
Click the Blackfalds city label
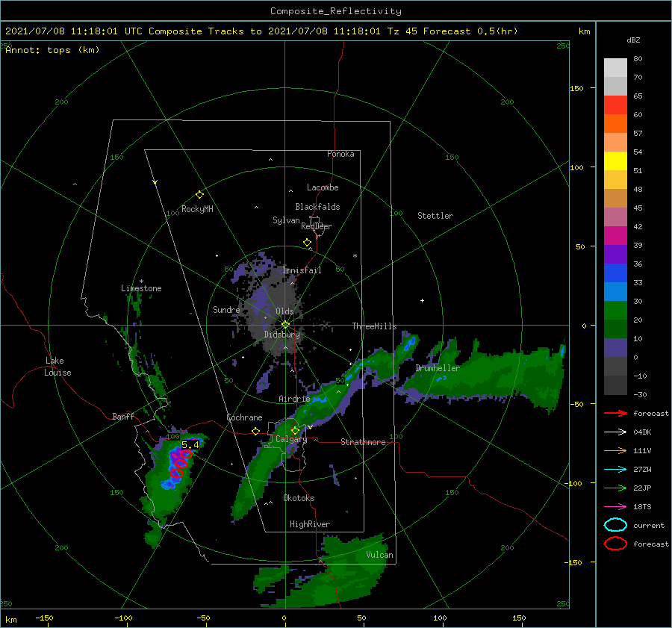[317, 207]
